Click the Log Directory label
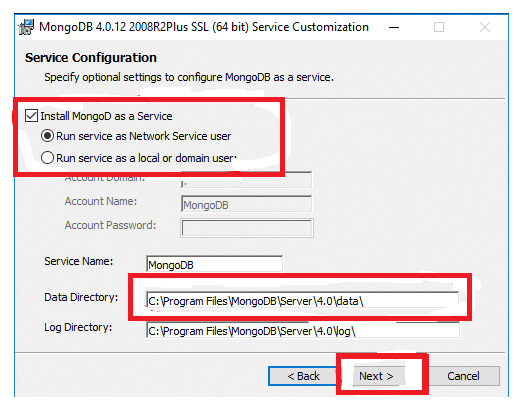This screenshot has height=414, width=531. [78, 327]
